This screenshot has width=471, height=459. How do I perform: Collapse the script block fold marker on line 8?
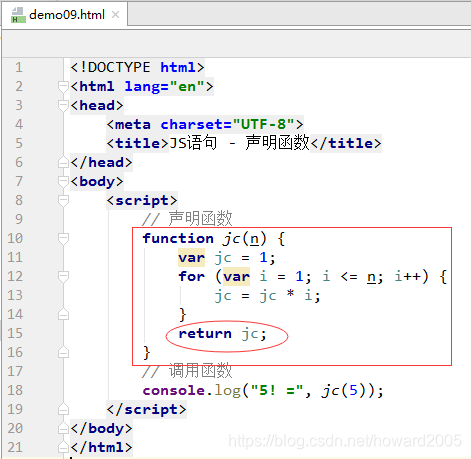(x=63, y=201)
